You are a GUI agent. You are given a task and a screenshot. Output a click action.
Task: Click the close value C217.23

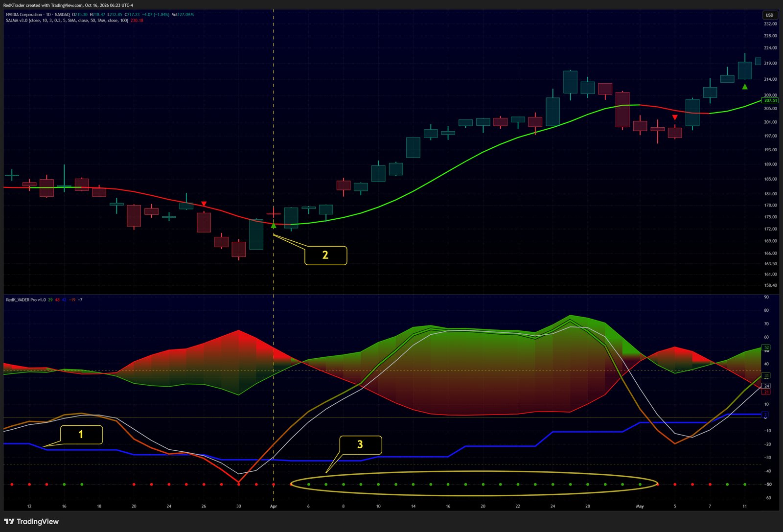pyautogui.click(x=132, y=15)
